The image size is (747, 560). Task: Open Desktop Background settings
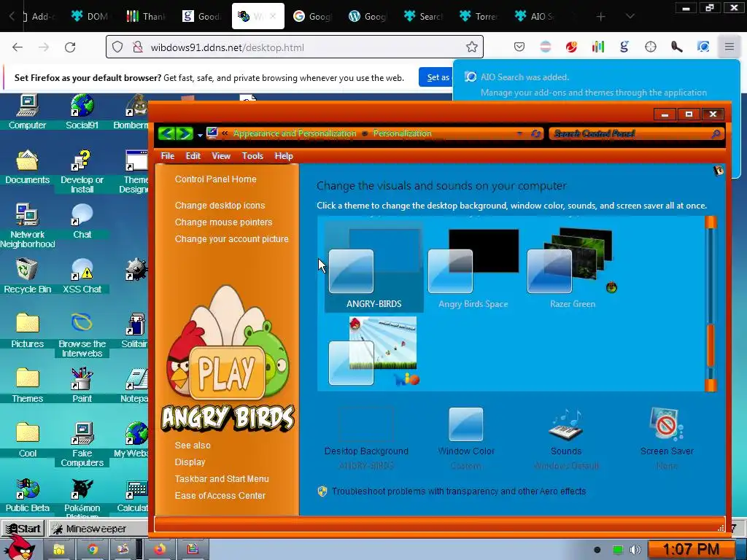click(366, 438)
